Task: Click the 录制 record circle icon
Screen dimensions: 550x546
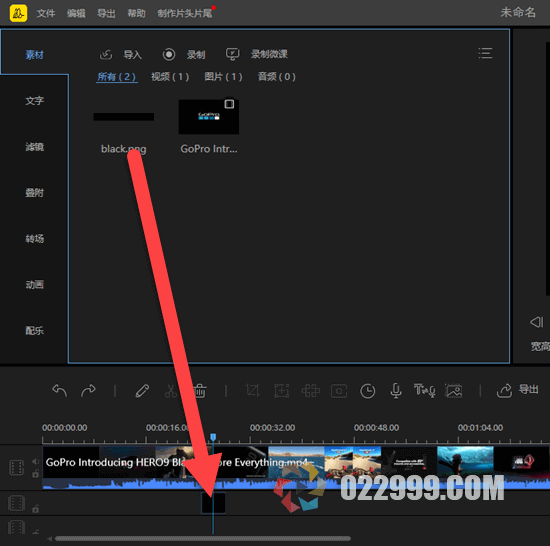Action: 169,54
